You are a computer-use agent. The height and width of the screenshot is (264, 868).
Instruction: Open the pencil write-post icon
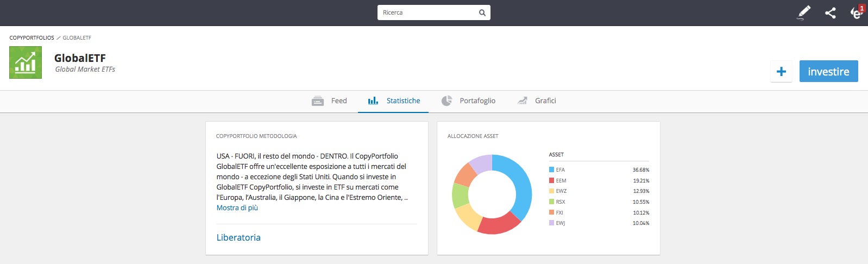tap(804, 12)
